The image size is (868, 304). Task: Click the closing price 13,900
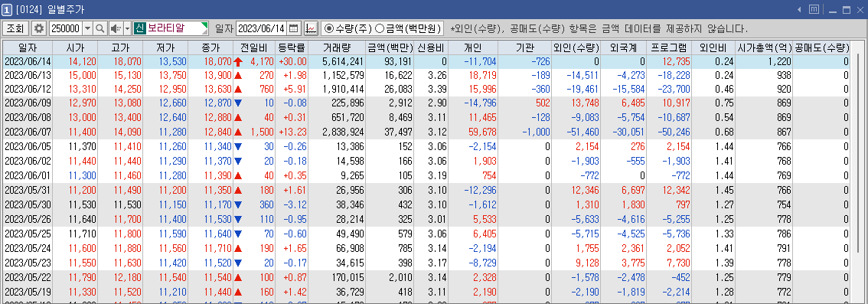217,75
